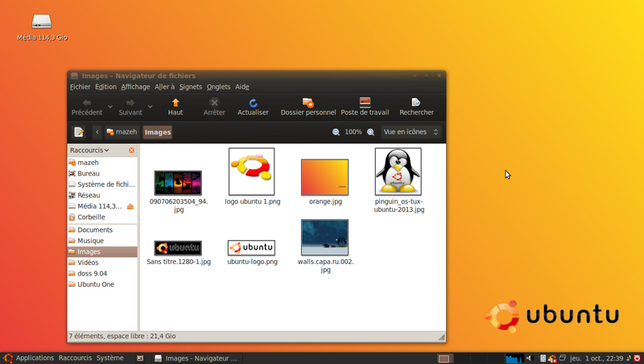Select logo ubuntu 1.png thumbnail

(252, 172)
